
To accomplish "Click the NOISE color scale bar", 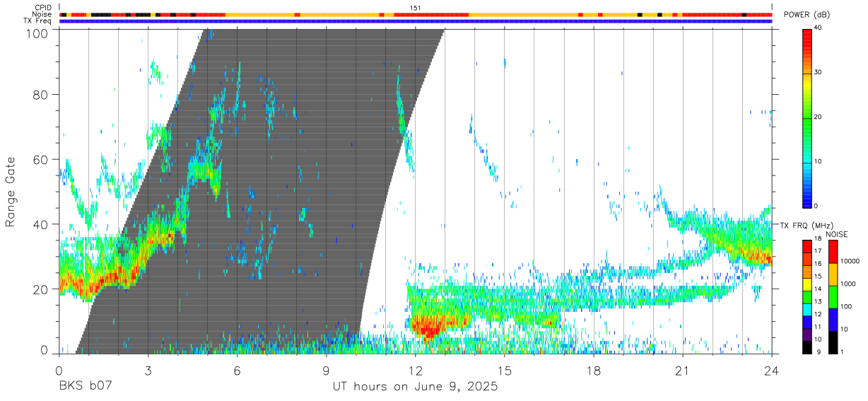I will [833, 297].
